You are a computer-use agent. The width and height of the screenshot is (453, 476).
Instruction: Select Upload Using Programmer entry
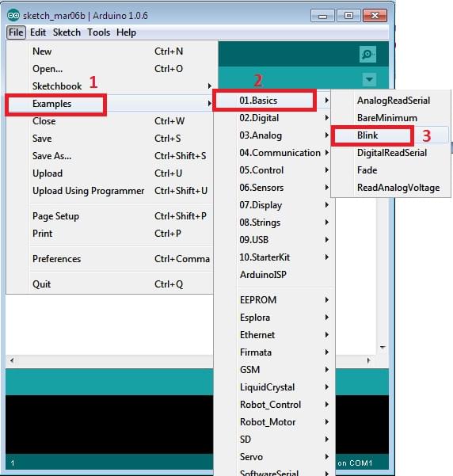click(109, 191)
